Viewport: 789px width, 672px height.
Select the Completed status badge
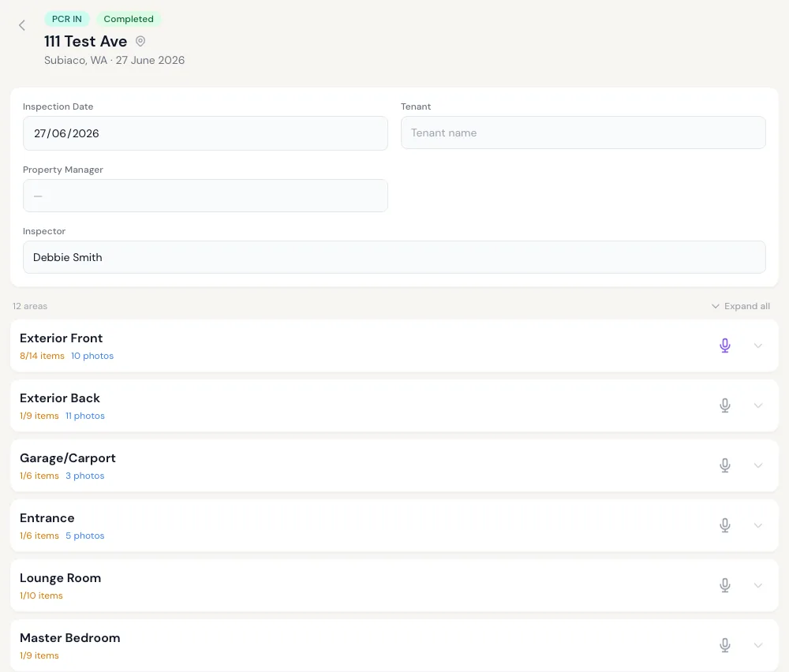point(129,19)
